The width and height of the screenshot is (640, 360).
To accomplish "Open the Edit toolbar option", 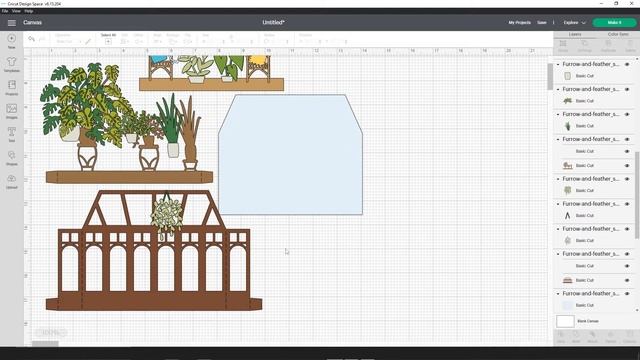I will pos(124,39).
